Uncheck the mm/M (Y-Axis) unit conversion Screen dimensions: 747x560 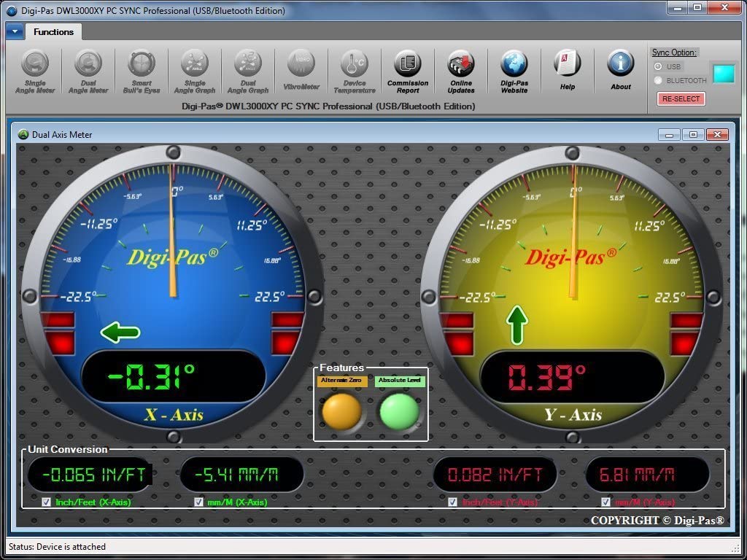605,502
